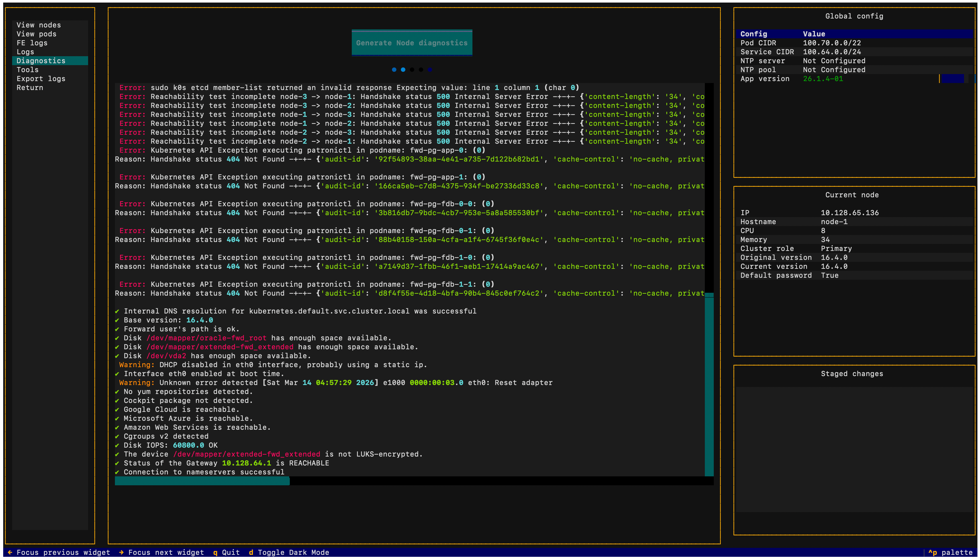Click Base version 16.4.0 line
Image resolution: width=980 pixels, height=560 pixels.
coord(164,320)
